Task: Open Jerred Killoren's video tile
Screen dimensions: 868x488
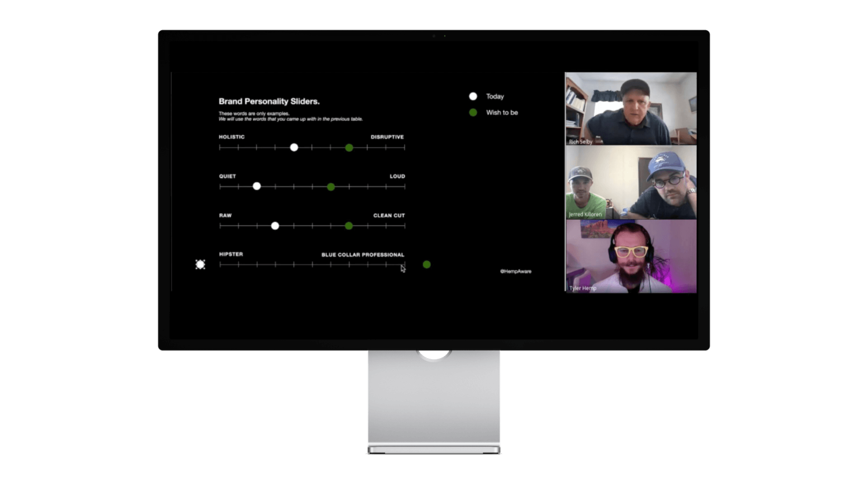Action: [631, 183]
